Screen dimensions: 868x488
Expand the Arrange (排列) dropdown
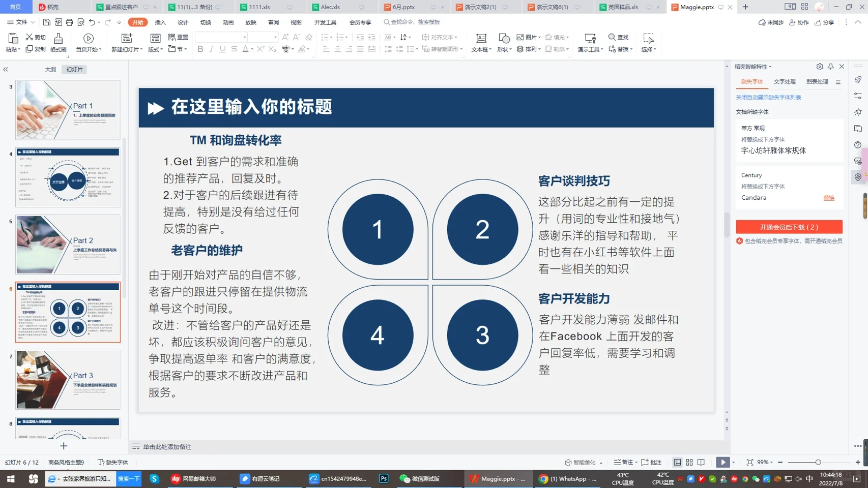(x=529, y=49)
